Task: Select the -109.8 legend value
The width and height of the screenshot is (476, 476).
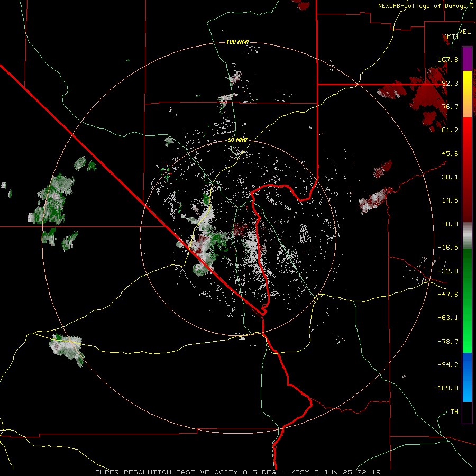Action: pos(446,388)
